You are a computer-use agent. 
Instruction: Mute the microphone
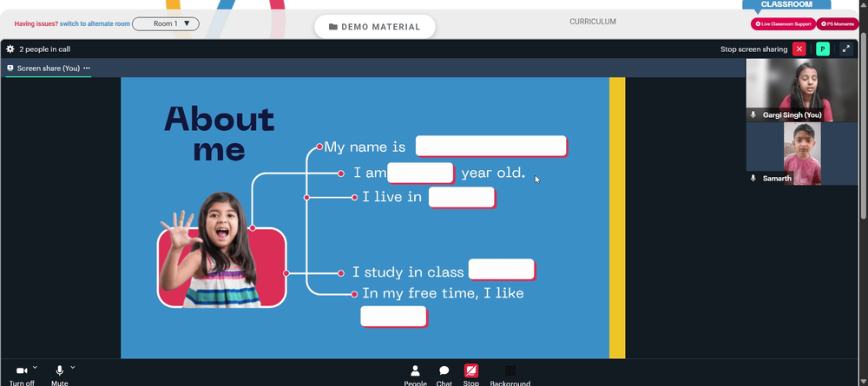59,370
